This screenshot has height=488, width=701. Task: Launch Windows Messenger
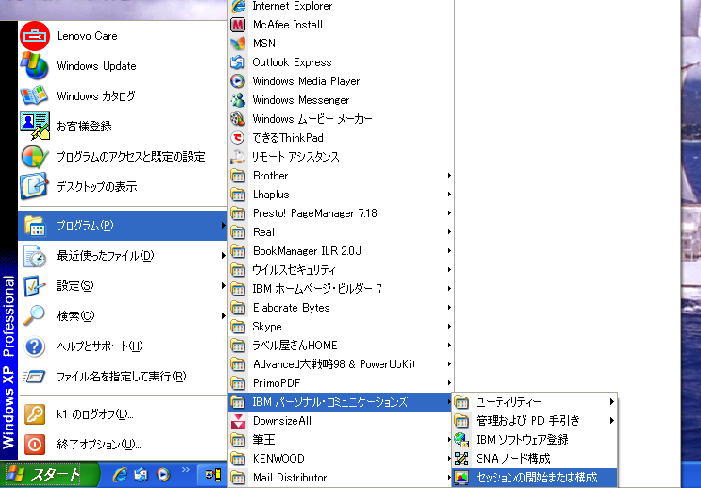tap(341, 100)
